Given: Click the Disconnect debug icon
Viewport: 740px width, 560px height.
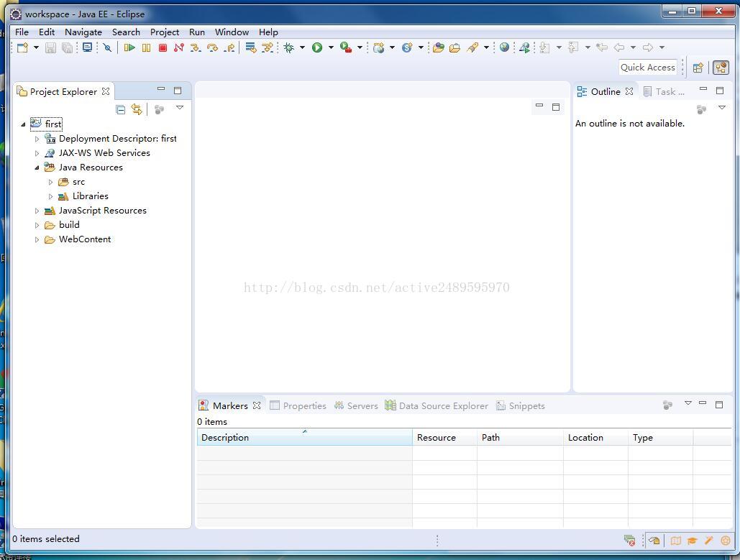Looking at the screenshot, I should (x=179, y=47).
